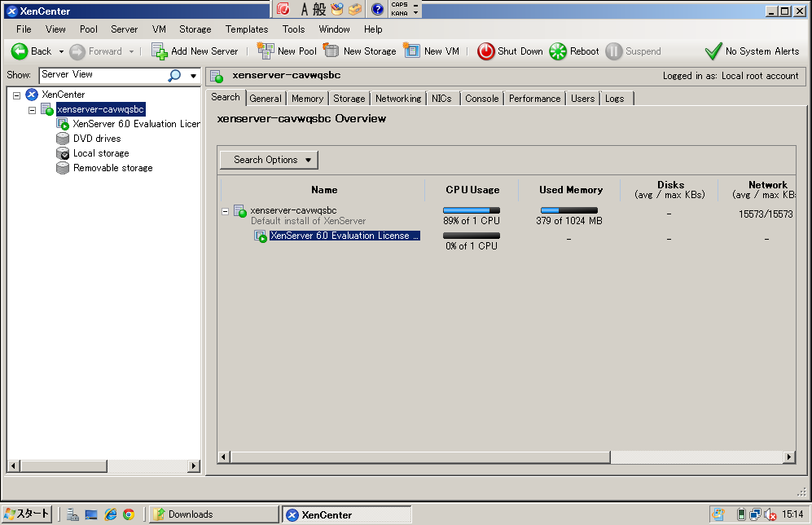Switch to the Logs tab

[615, 99]
